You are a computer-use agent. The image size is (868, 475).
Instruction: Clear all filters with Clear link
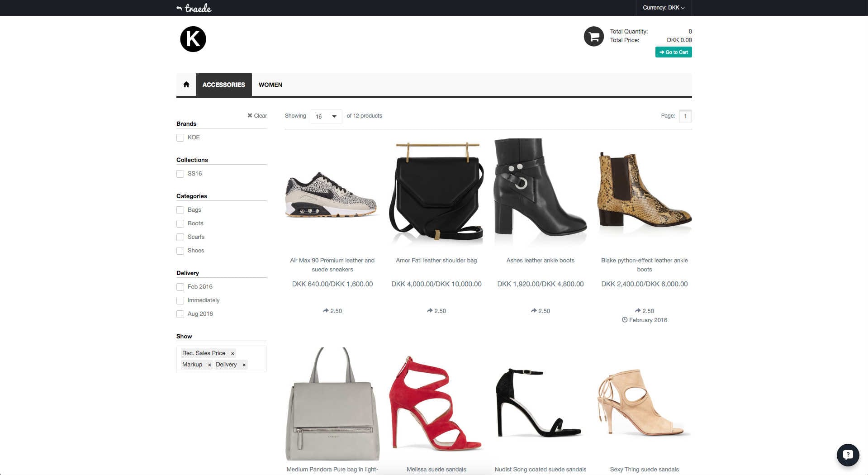tap(257, 116)
